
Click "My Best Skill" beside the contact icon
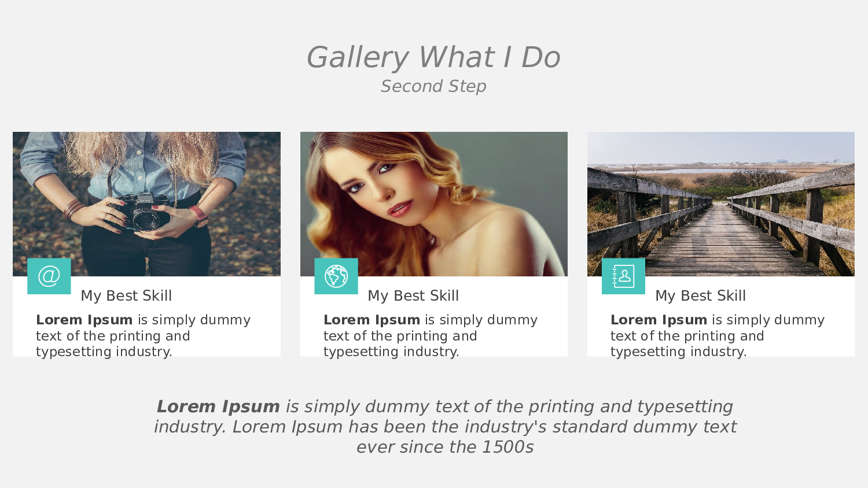700,295
